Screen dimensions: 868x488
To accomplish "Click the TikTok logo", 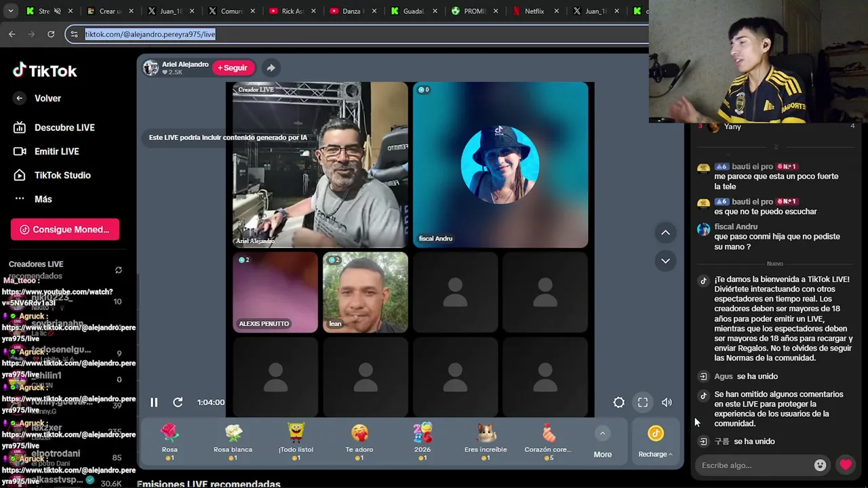I will tap(45, 70).
